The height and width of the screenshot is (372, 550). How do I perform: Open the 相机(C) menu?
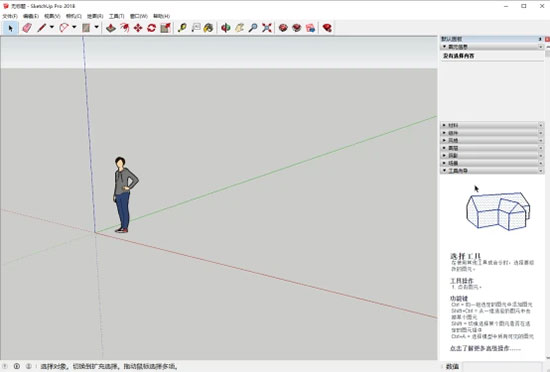pos(74,16)
